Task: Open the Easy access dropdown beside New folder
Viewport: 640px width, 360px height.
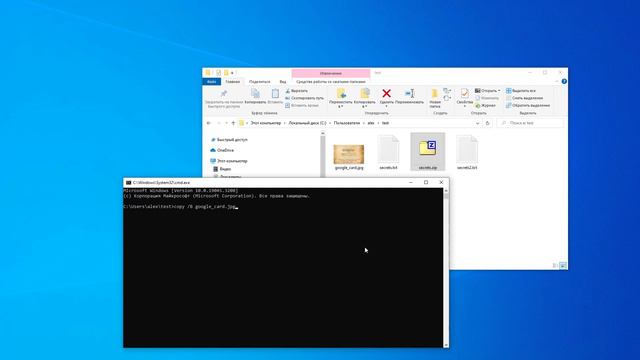Action: pyautogui.click(x=447, y=98)
